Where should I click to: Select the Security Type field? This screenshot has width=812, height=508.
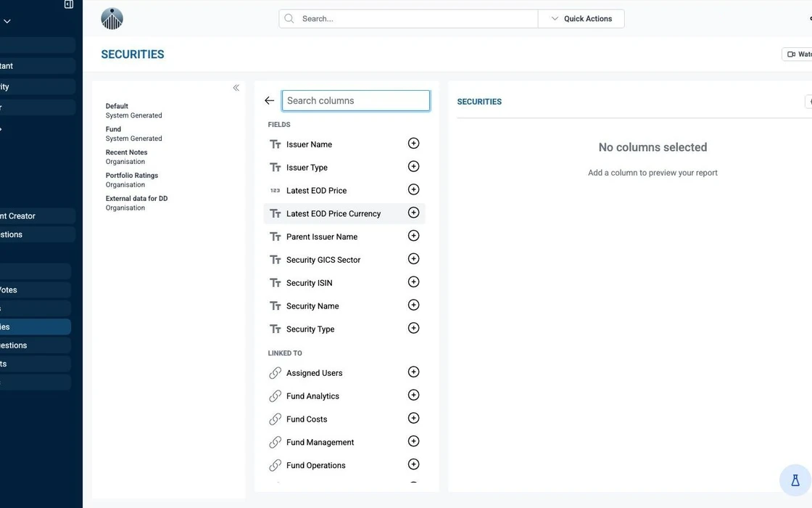tap(344, 329)
